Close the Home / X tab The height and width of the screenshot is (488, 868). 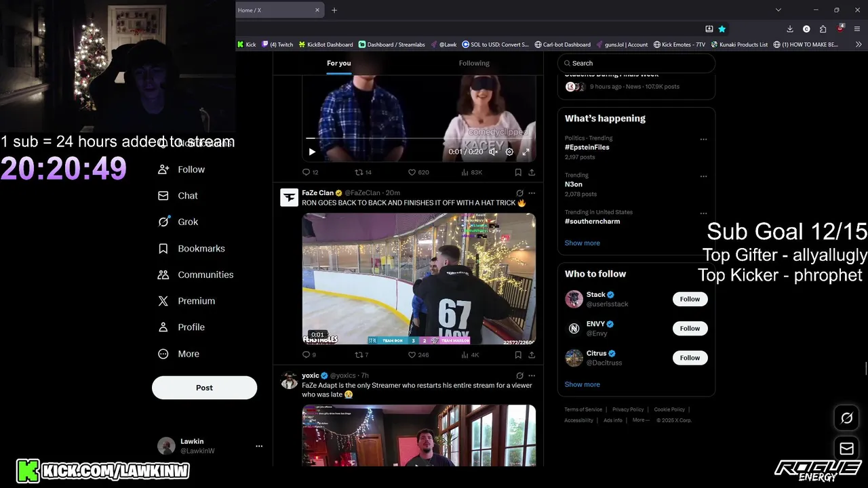click(x=317, y=10)
